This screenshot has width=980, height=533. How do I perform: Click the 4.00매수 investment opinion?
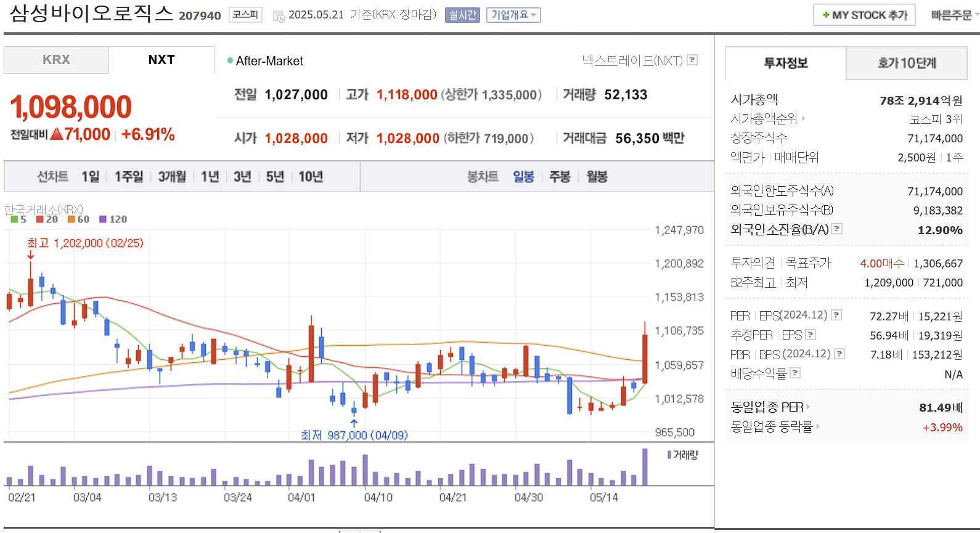pos(882,264)
